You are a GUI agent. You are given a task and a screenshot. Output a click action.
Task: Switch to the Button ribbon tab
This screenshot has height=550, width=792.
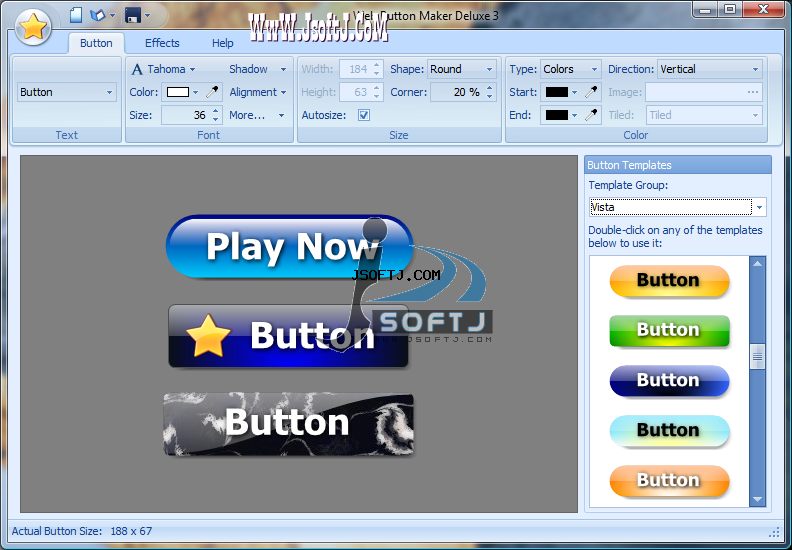96,43
